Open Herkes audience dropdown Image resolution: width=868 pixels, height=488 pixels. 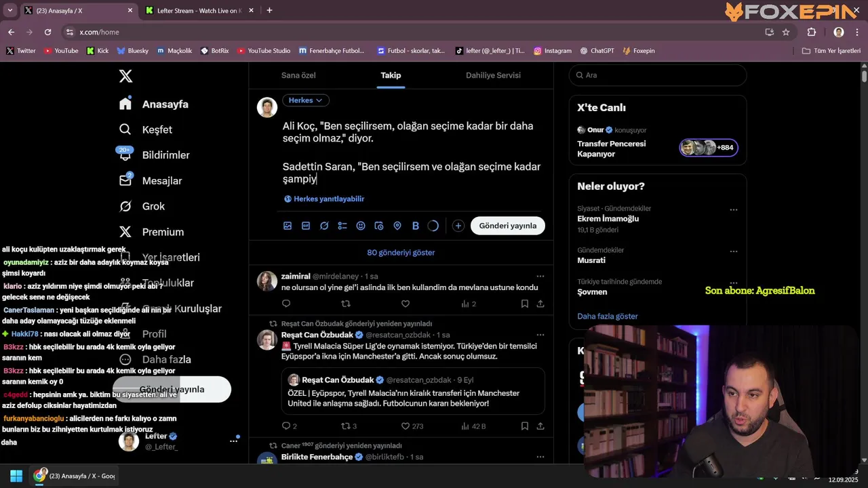(x=306, y=100)
